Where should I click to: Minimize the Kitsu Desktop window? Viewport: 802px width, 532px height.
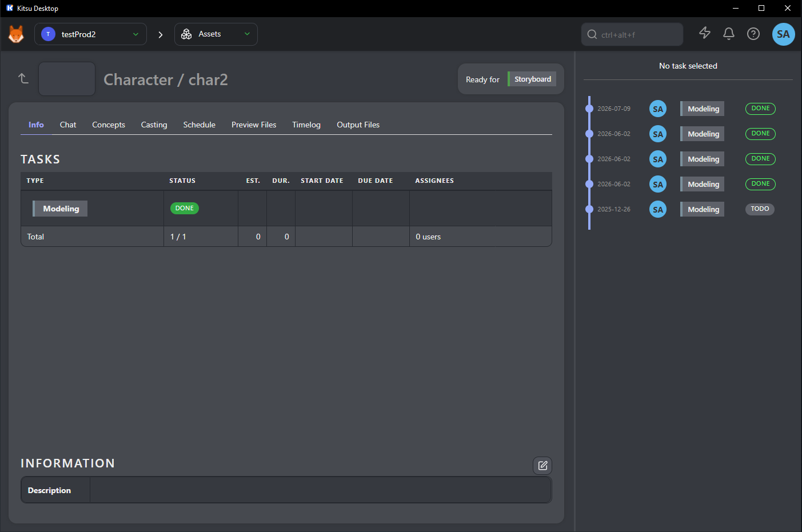(x=736, y=8)
